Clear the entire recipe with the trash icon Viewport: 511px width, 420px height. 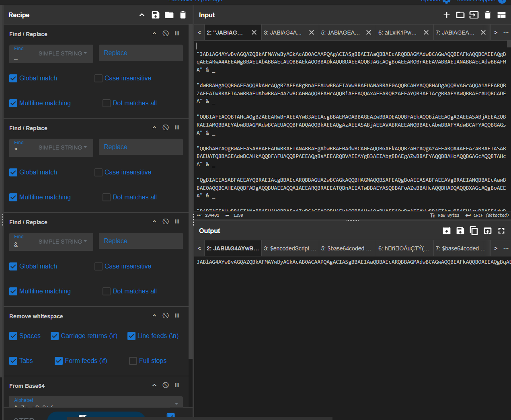[x=183, y=15]
